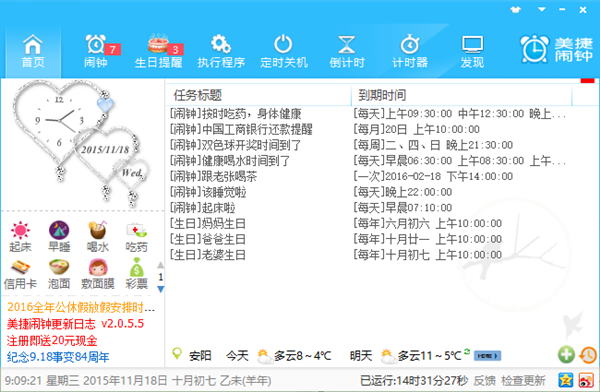
Task: Click the green weather refresh icon
Action: 467,351
